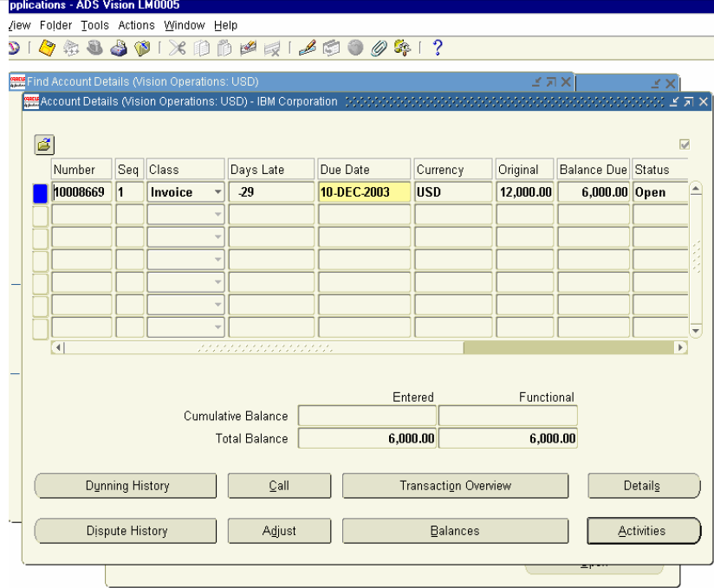Select the Paste icon
This screenshot has height=588, width=714.
tap(226, 48)
